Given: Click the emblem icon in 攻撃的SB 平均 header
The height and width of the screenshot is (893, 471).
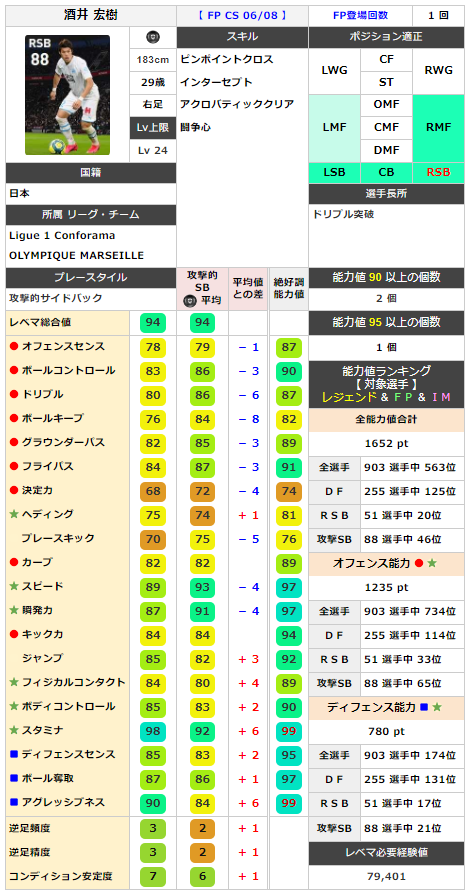Looking at the screenshot, I should [x=188, y=301].
